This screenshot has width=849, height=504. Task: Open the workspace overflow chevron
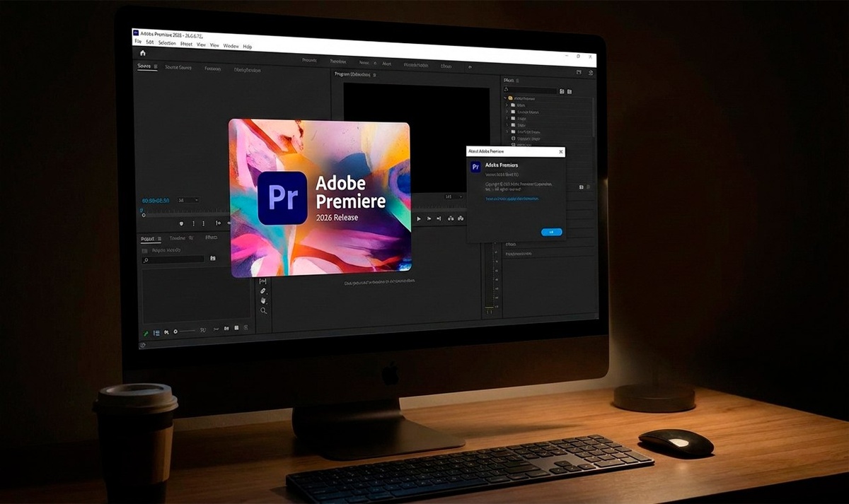tap(470, 66)
